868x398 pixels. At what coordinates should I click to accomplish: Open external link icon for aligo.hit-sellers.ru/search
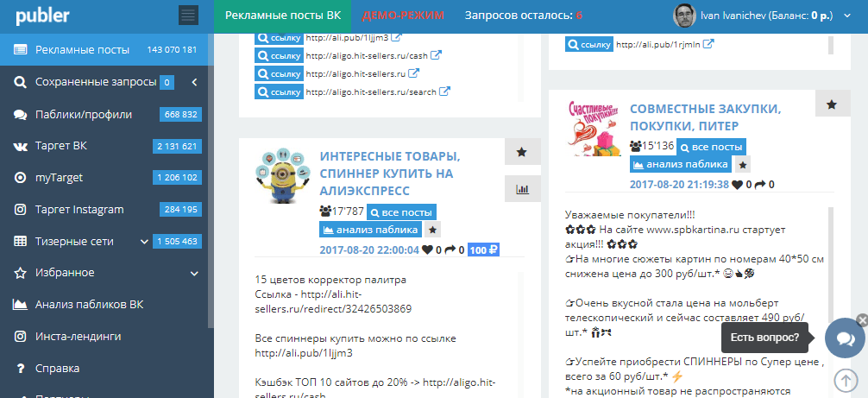pyautogui.click(x=444, y=92)
